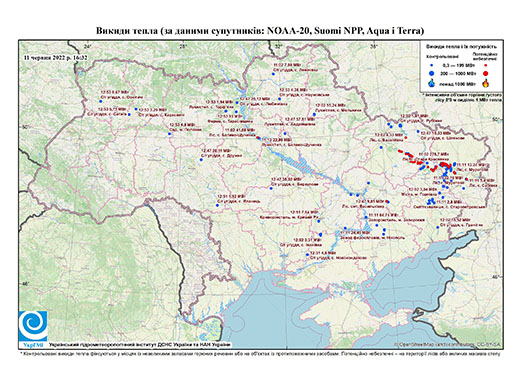The image size is (520, 368).
Task: Click the small red dot legend icon
Action: point(486,65)
